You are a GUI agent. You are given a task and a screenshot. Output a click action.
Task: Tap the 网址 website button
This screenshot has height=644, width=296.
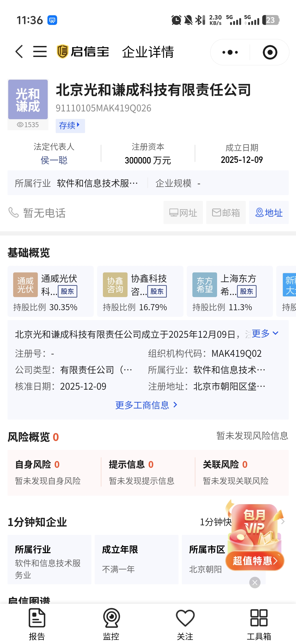pyautogui.click(x=183, y=212)
